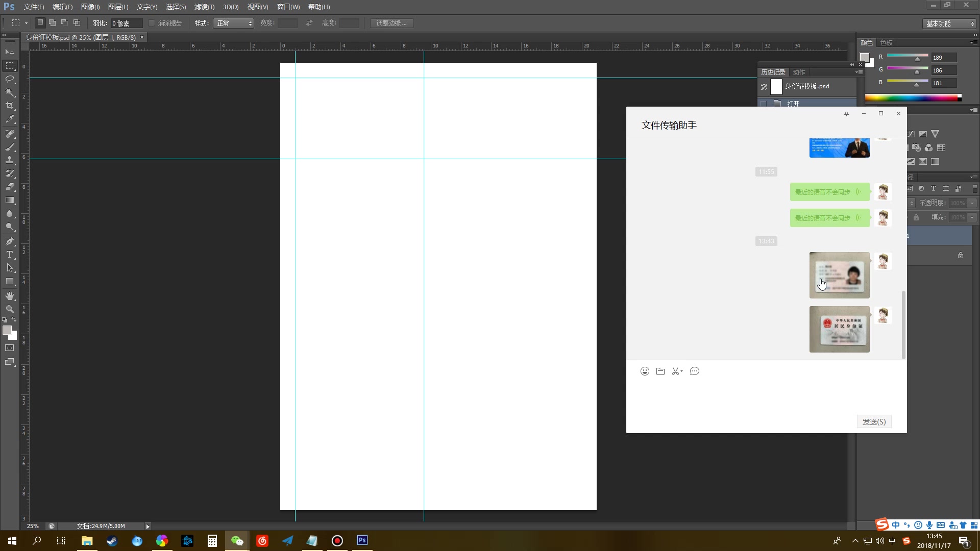Select the Brush tool
This screenshot has height=551, width=980.
coord(10,146)
